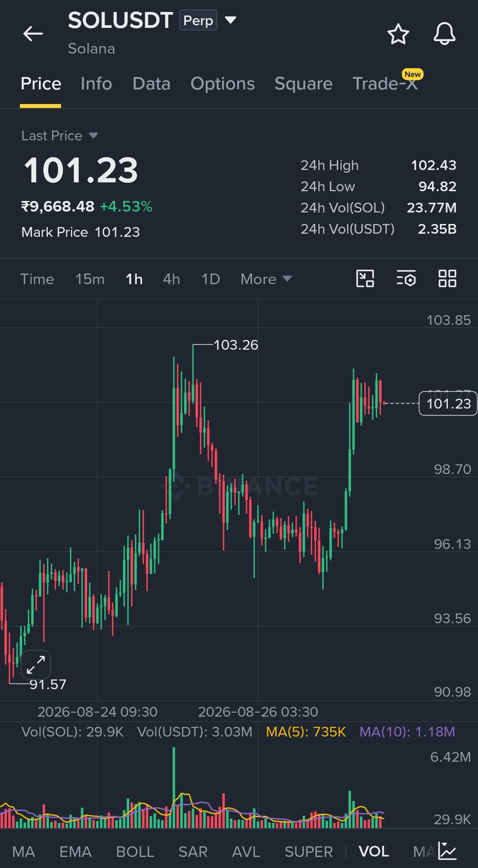478x868 pixels.
Task: Tap the 24h High value 102.43
Action: pyautogui.click(x=434, y=165)
